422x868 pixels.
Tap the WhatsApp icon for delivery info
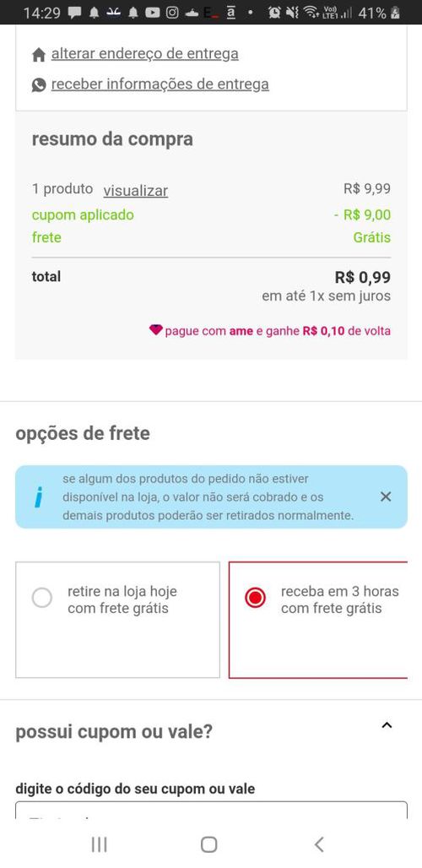38,85
